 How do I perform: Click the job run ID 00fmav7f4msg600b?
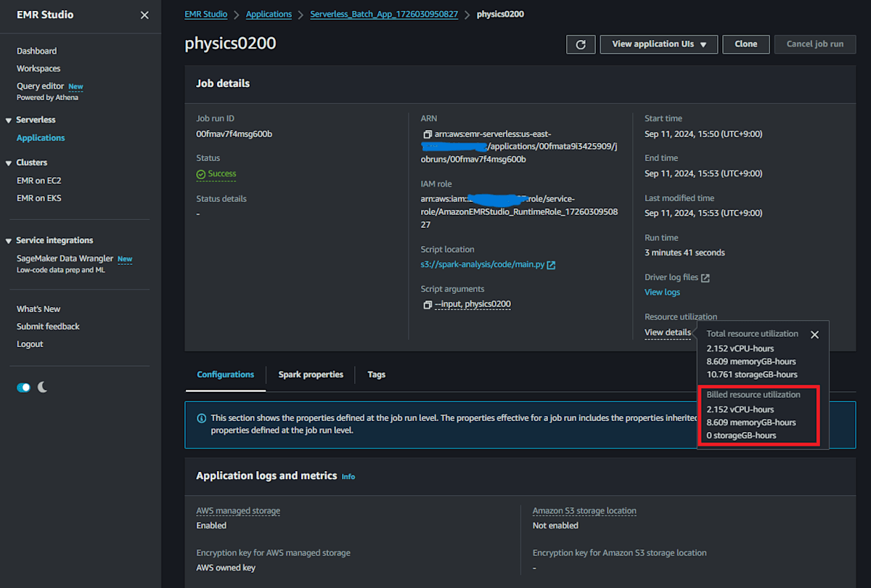pos(234,134)
